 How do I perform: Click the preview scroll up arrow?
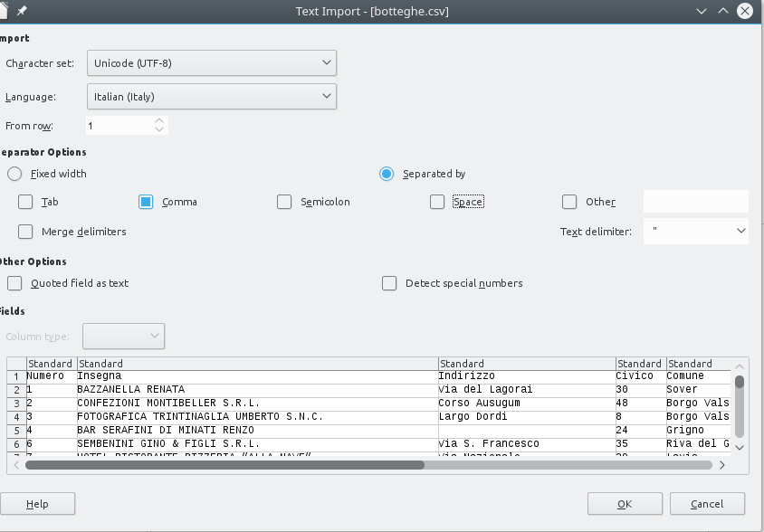point(740,366)
